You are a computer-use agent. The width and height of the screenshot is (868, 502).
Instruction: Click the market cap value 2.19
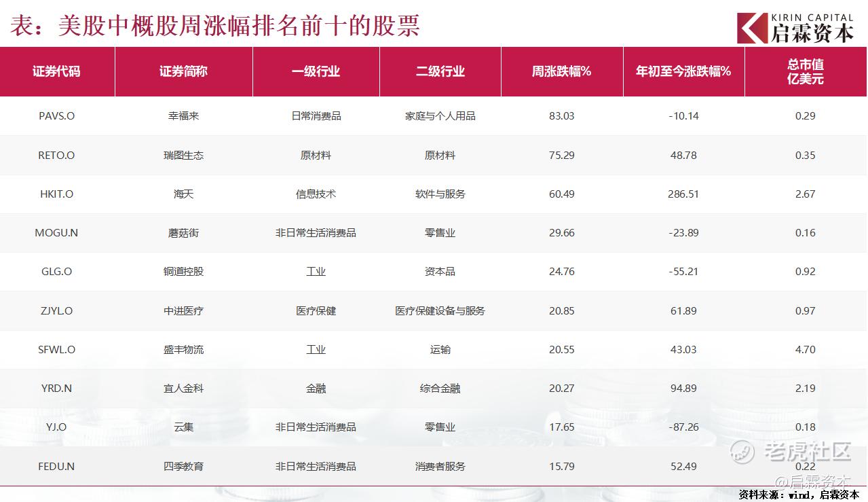click(806, 389)
